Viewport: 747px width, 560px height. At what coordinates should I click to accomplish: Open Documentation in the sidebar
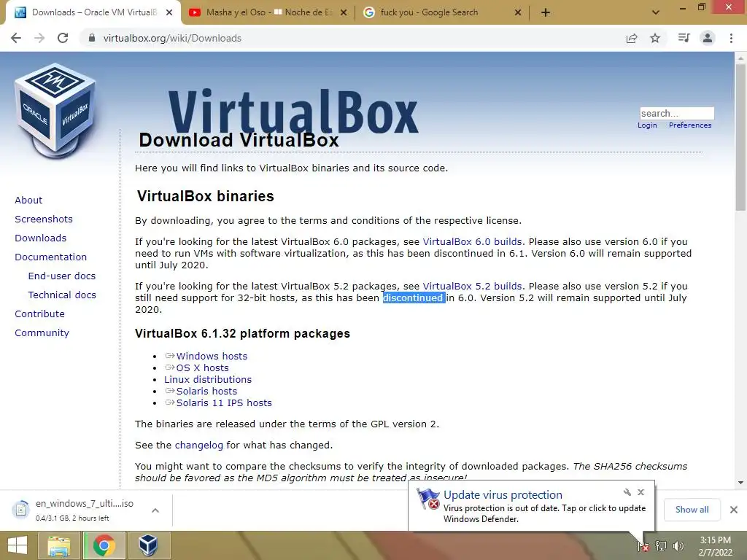tap(50, 257)
